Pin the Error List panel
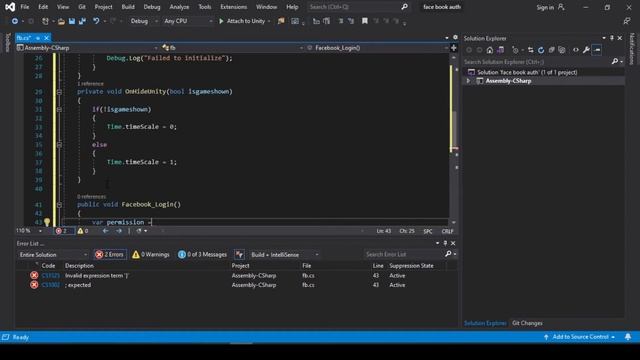Image resolution: width=640 pixels, height=360 pixels. tap(445, 243)
